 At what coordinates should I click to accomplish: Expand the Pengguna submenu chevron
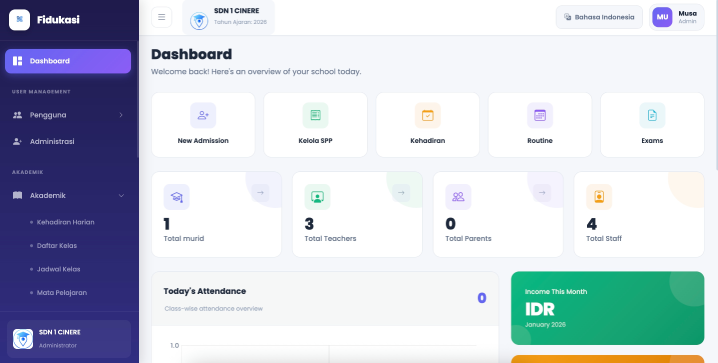point(121,115)
